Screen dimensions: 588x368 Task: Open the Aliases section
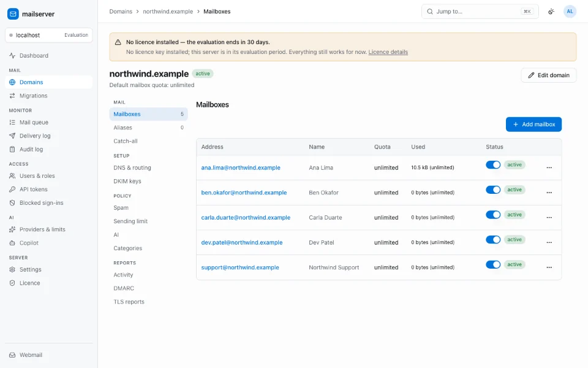[x=148, y=128]
